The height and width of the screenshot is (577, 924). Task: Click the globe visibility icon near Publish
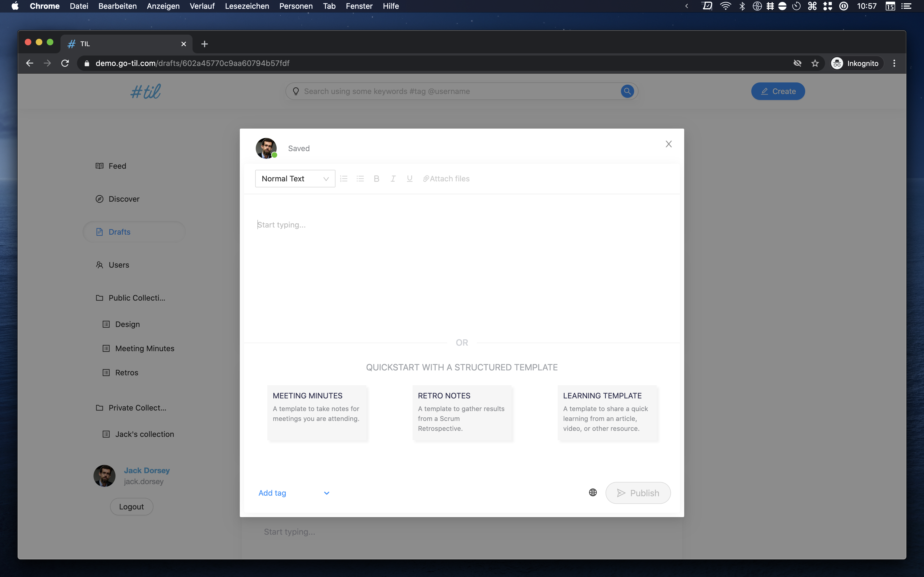click(593, 492)
